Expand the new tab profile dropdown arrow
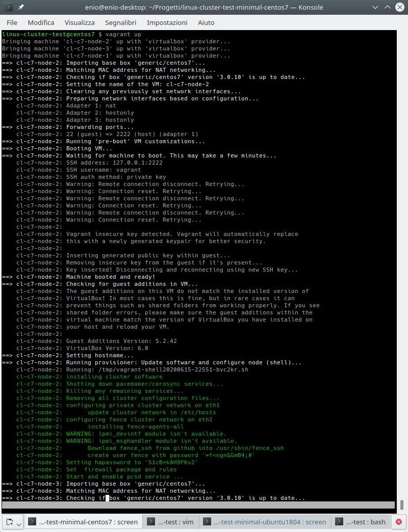 pyautogui.click(x=19, y=523)
